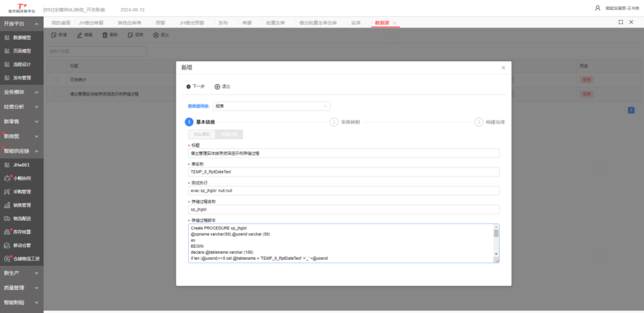This screenshot has width=644, height=313.
Task: Click the fullscreen icon beside the tabs
Action: [x=621, y=22]
